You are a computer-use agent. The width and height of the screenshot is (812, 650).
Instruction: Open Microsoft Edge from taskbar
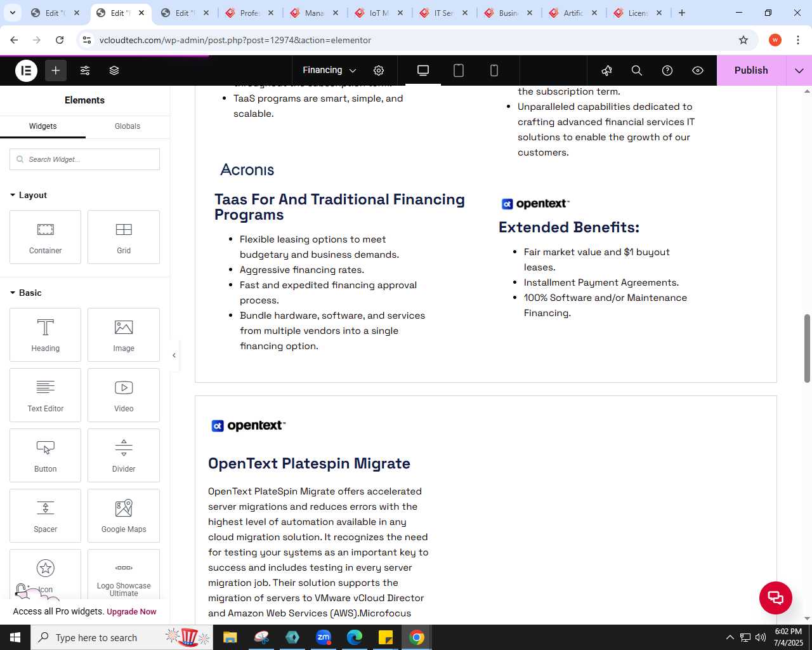click(355, 637)
